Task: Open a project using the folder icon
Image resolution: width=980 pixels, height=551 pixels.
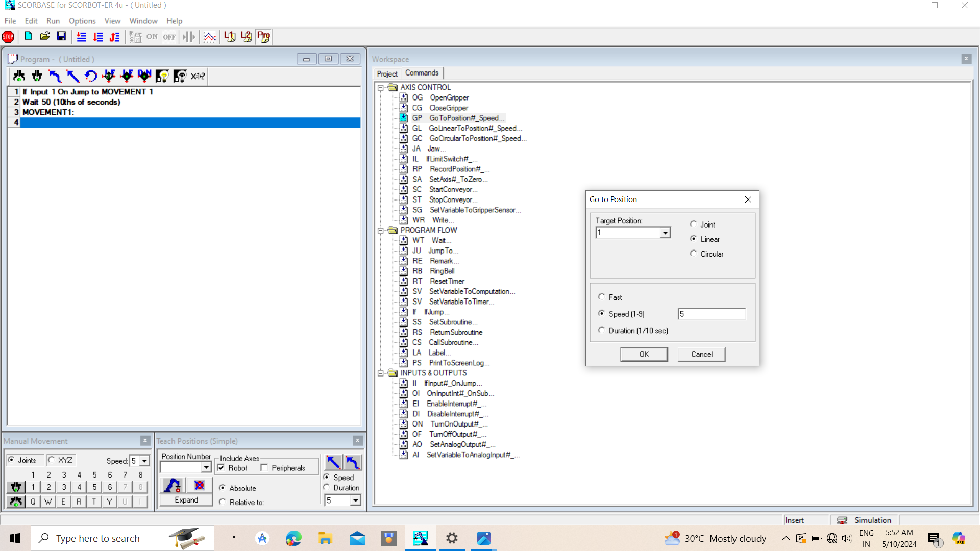Action: (45, 36)
